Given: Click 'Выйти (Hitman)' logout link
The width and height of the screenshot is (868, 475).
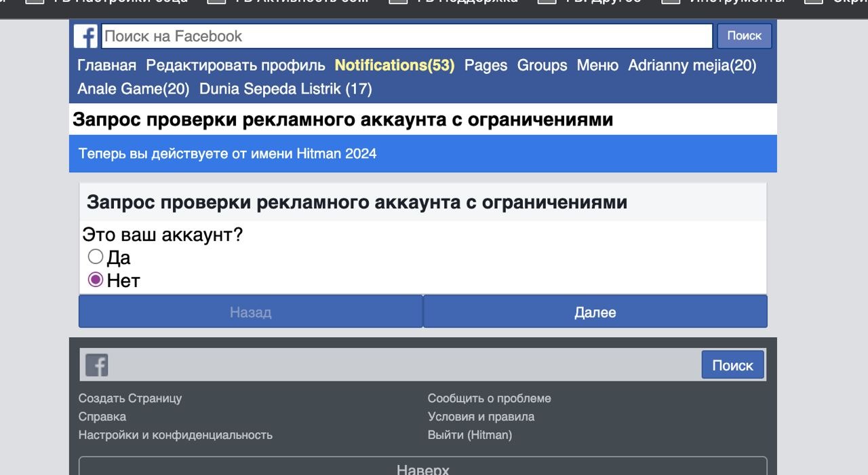Looking at the screenshot, I should tap(470, 435).
